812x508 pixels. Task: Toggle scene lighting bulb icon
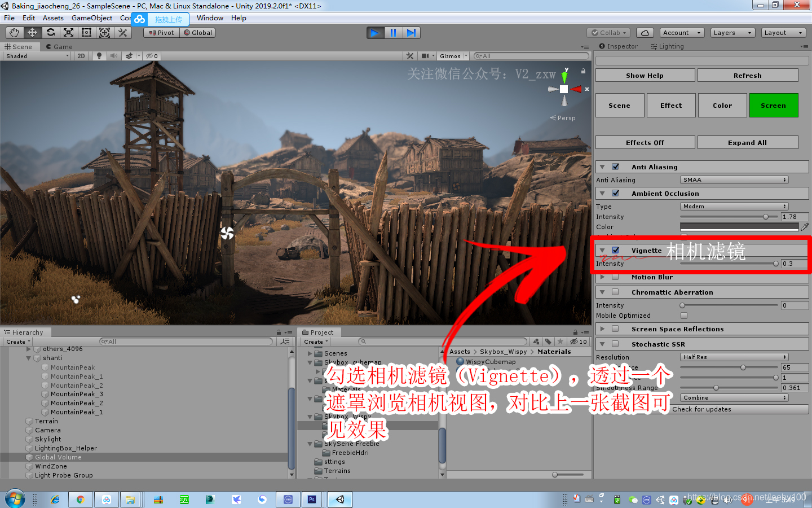pos(99,56)
